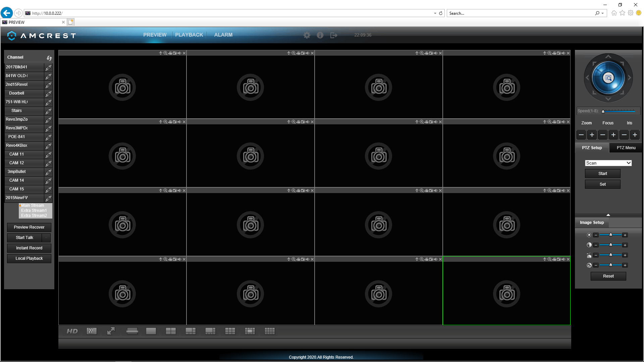This screenshot has width=644, height=362.
Task: Click the Iris minus button
Action: click(x=624, y=135)
